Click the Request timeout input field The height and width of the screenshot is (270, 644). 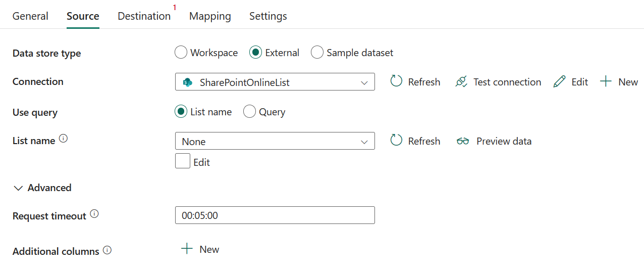point(275,215)
